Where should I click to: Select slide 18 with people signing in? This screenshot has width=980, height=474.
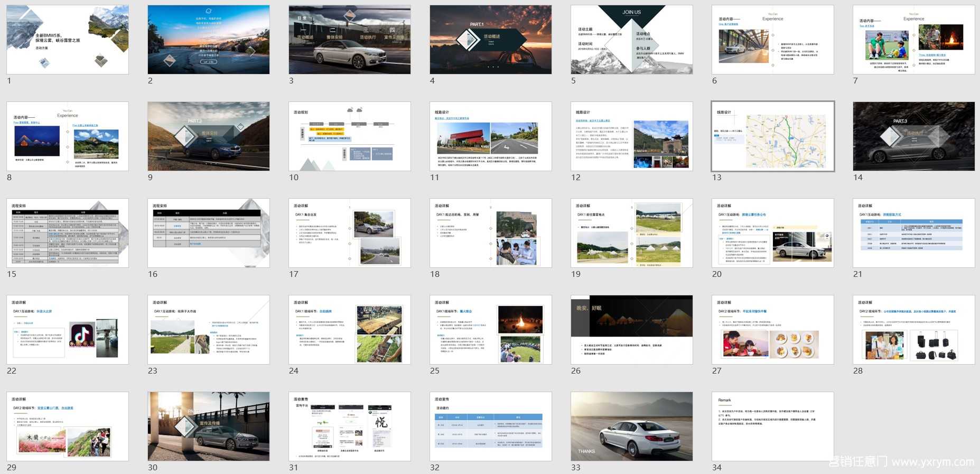(491, 233)
